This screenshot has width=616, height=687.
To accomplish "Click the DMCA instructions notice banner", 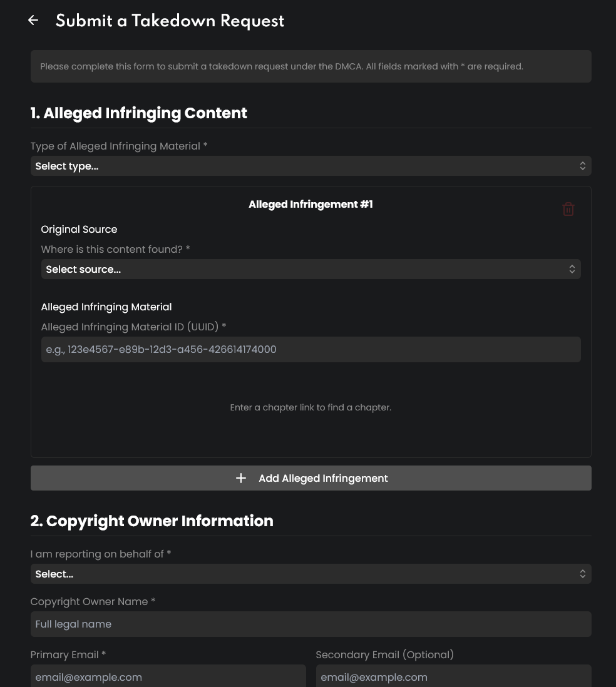I will (311, 66).
